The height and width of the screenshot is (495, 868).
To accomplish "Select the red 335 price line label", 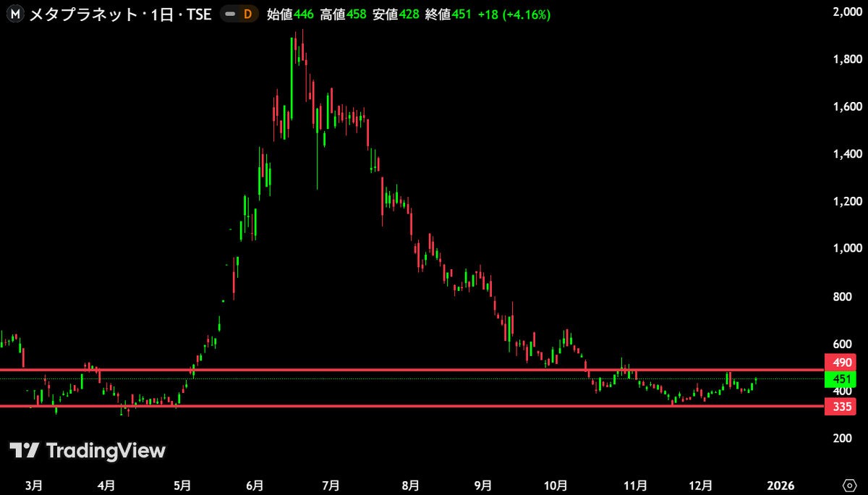I will point(840,406).
